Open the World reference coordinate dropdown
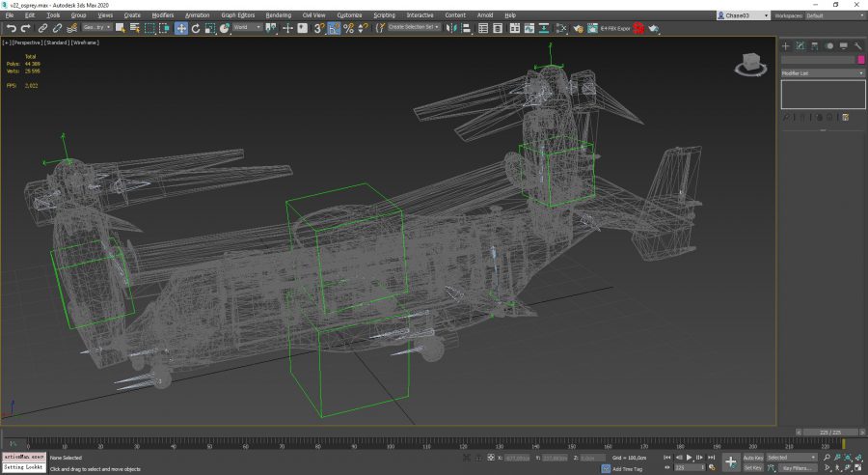The image size is (868, 475). 246,27
